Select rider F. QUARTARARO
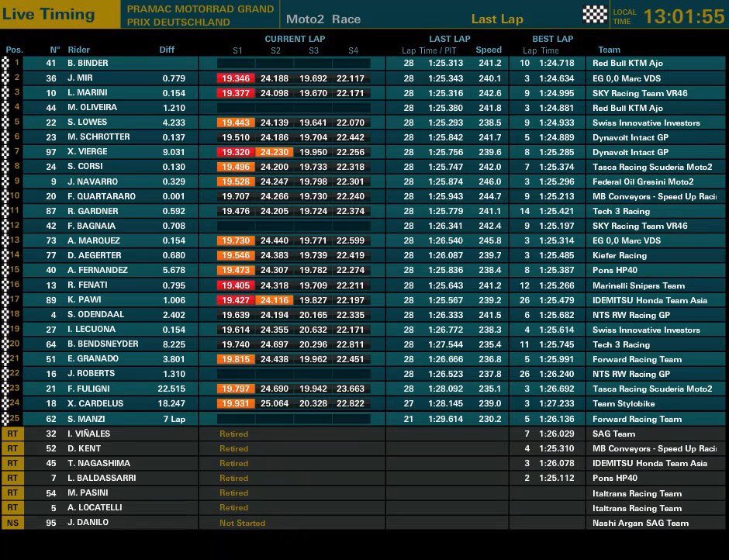 (102, 196)
